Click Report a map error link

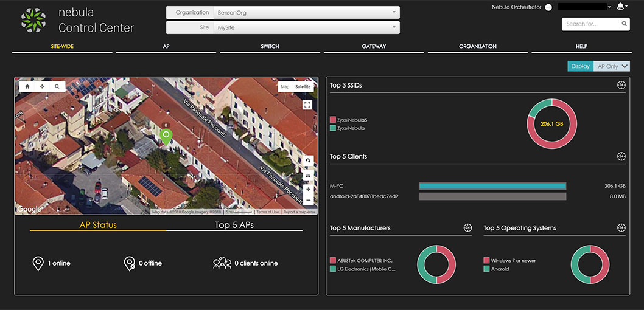(x=299, y=212)
